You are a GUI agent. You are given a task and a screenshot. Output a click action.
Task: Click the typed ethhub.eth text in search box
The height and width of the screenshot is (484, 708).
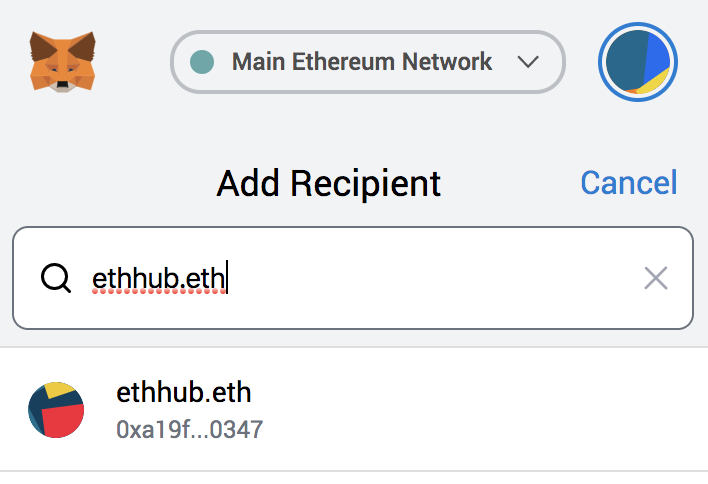[x=158, y=279]
